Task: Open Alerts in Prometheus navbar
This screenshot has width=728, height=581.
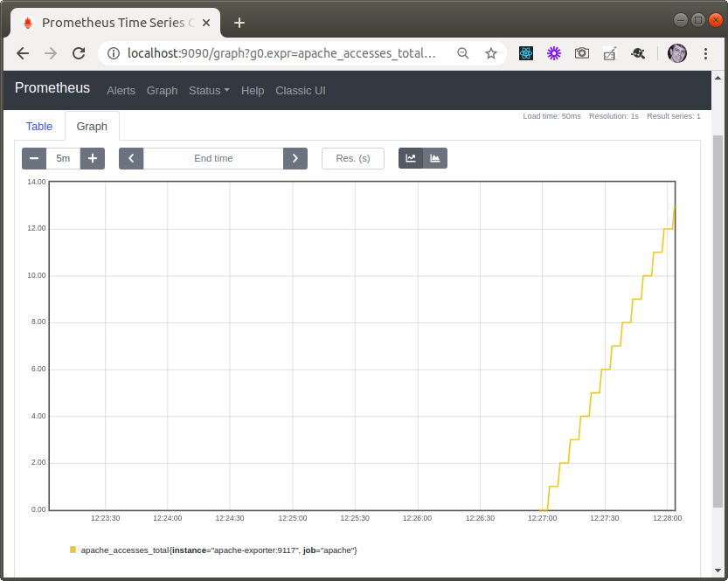Action: (121, 91)
